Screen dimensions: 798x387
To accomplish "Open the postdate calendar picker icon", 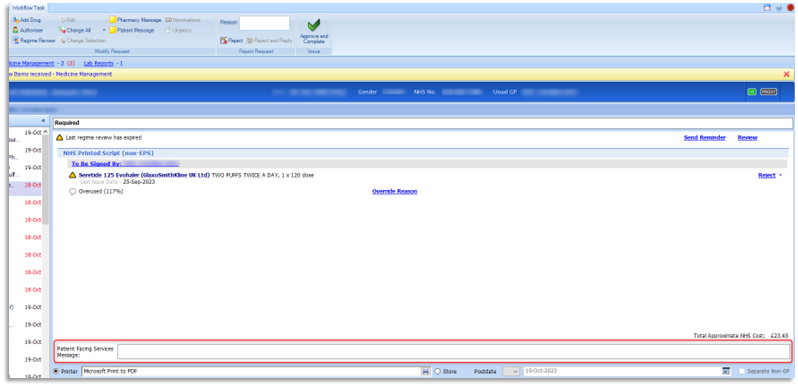I will pyautogui.click(x=726, y=372).
